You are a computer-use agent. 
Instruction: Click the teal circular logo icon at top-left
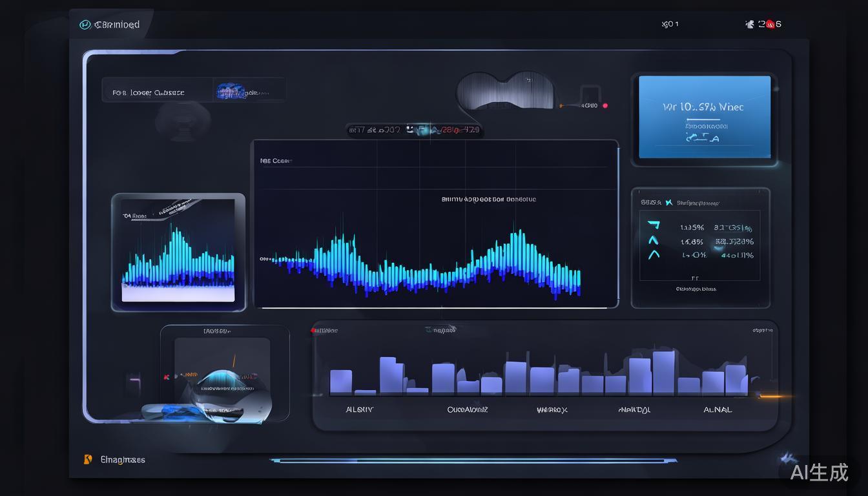85,25
